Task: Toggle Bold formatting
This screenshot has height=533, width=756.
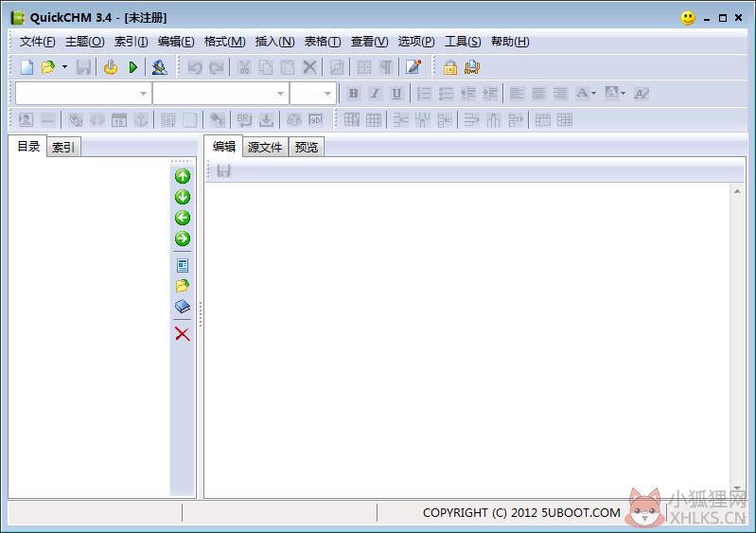Action: [x=353, y=94]
